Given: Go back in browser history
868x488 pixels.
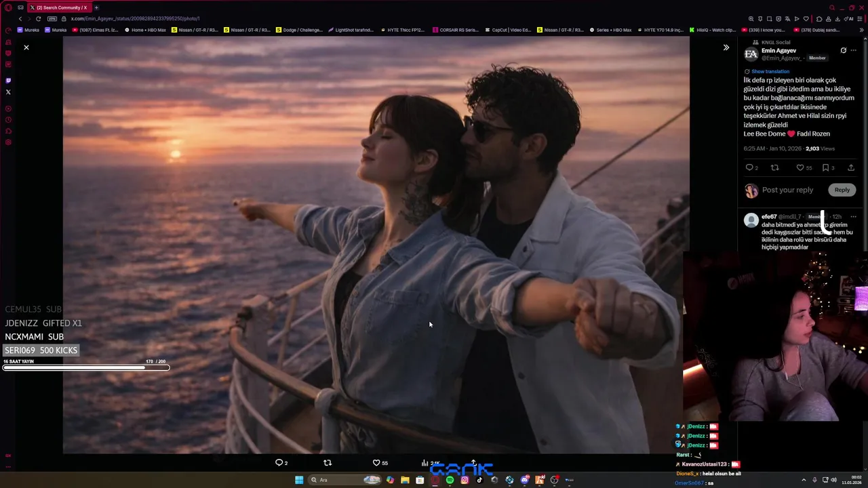Looking at the screenshot, I should 20,19.
